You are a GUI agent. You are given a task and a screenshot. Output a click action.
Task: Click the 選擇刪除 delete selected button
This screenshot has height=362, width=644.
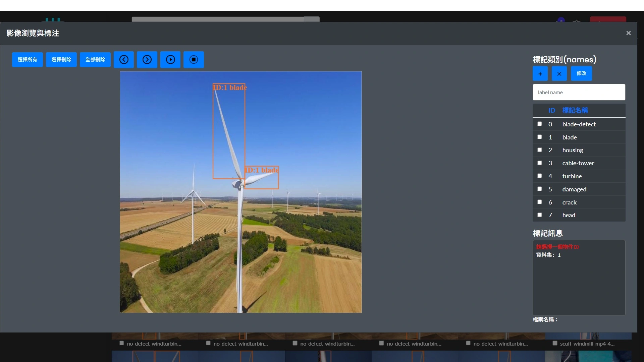(61, 60)
